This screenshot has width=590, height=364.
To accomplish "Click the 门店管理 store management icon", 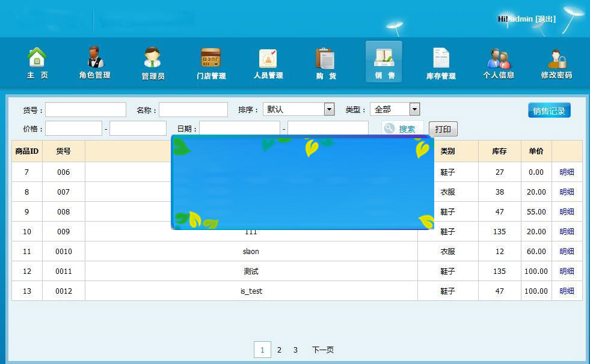I will tap(210, 62).
